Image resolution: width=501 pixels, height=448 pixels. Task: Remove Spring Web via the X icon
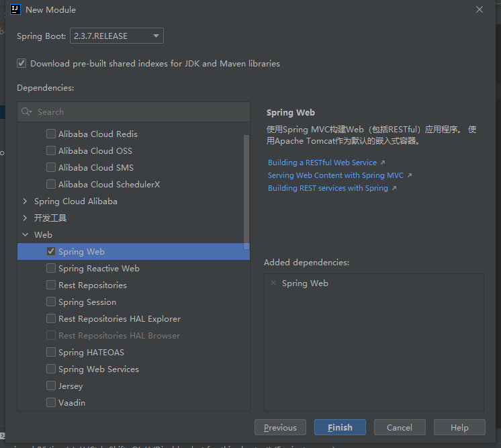click(273, 283)
